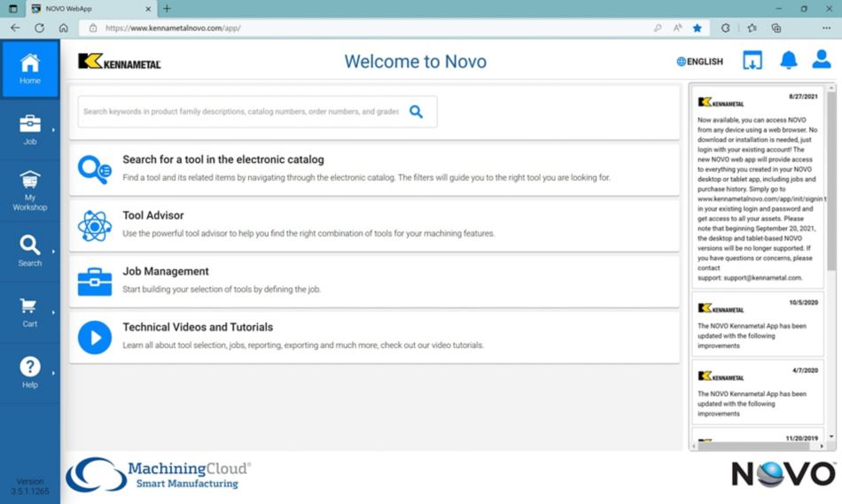Click the favorites star in address bar
The image size is (842, 504).
pos(697,28)
